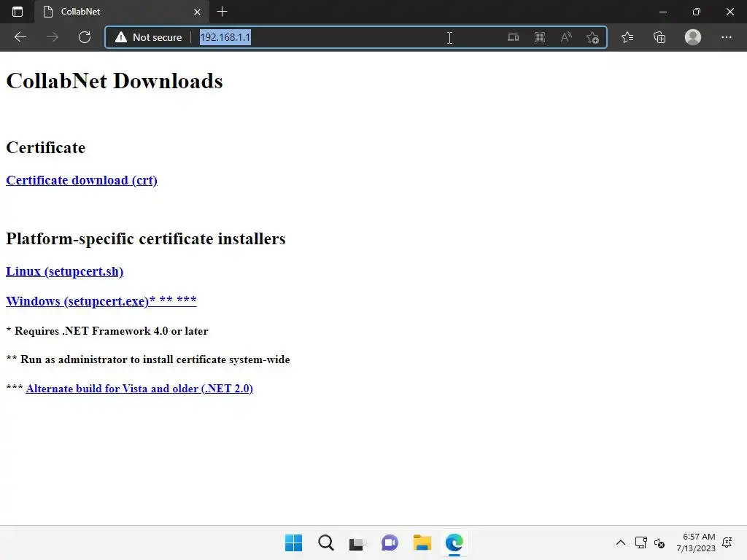
Task: Click the CollabNet Downloads heading
Action: point(115,81)
